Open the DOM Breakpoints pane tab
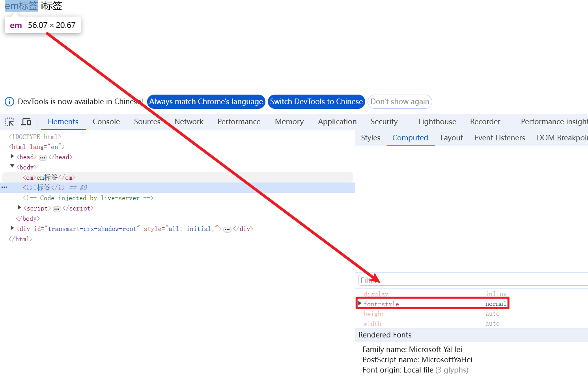Viewport: 588px width, 380px height. [x=562, y=138]
